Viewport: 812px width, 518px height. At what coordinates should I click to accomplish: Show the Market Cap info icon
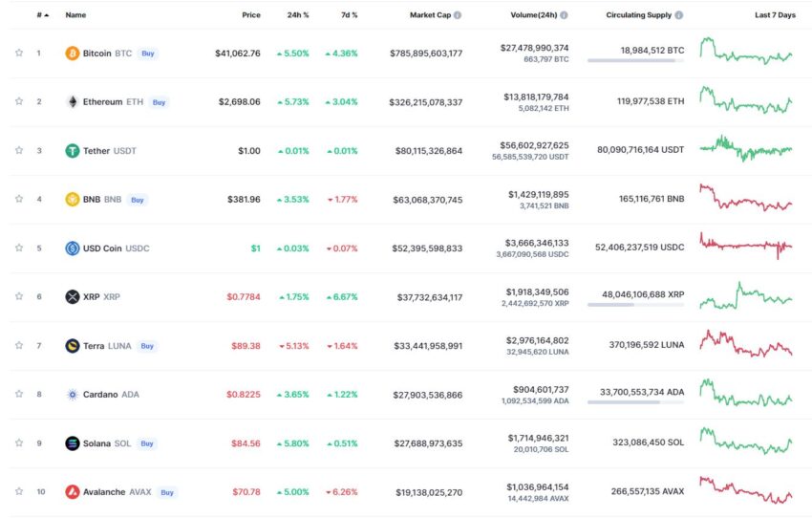[x=458, y=15]
